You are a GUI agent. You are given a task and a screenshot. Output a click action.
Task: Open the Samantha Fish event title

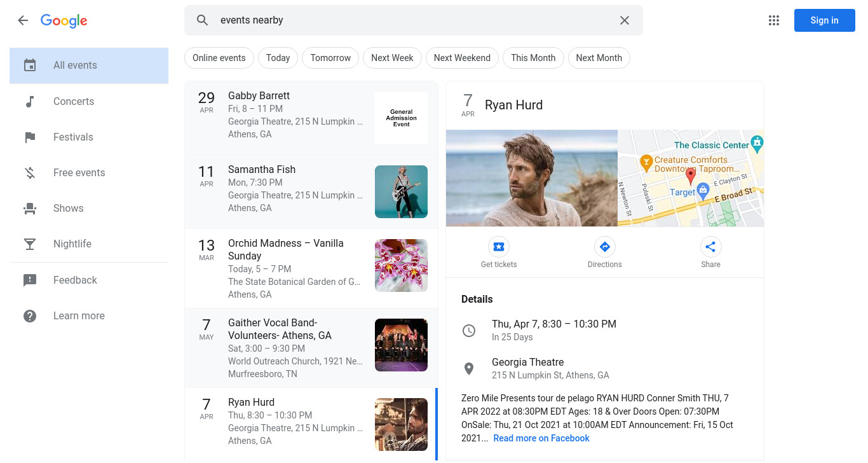[x=262, y=169]
